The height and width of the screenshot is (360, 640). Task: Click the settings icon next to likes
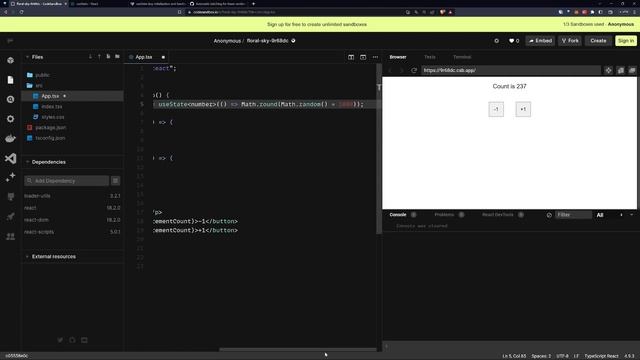(x=496, y=41)
